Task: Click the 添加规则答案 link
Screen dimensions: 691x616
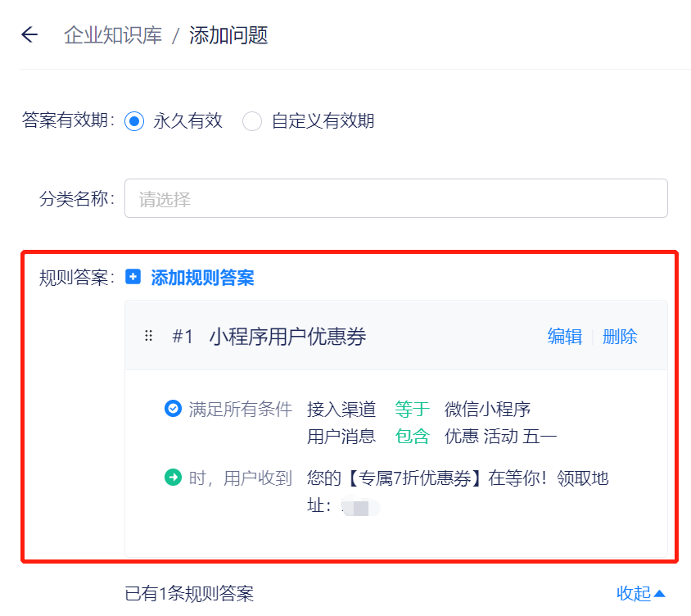Action: click(202, 278)
